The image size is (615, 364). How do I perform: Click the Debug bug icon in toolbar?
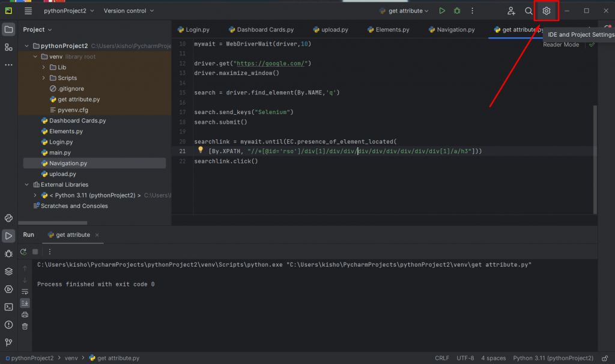(x=457, y=11)
